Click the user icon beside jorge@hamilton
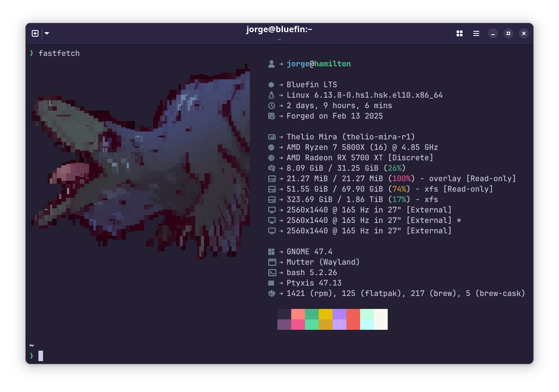This screenshot has width=559, height=392. click(x=272, y=64)
